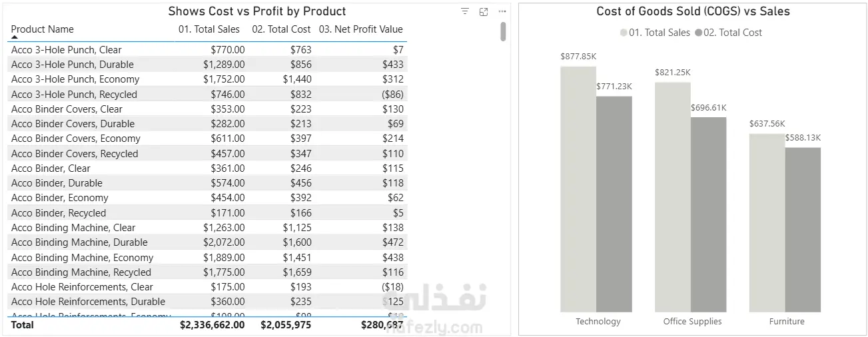Click the sort arrow under Product Name
Image resolution: width=868 pixels, height=337 pixels.
click(x=15, y=38)
